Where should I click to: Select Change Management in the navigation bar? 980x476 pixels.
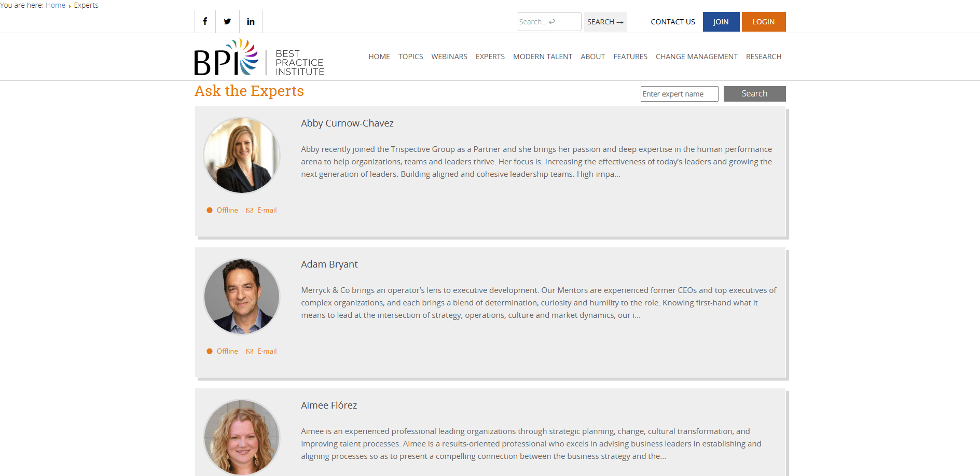coord(696,57)
